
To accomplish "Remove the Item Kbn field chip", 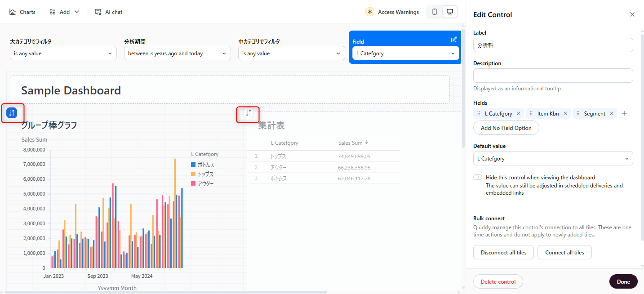I will coord(565,114).
